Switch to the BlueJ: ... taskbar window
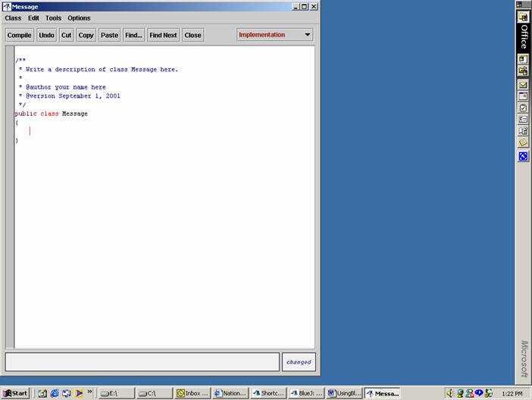 [x=306, y=393]
